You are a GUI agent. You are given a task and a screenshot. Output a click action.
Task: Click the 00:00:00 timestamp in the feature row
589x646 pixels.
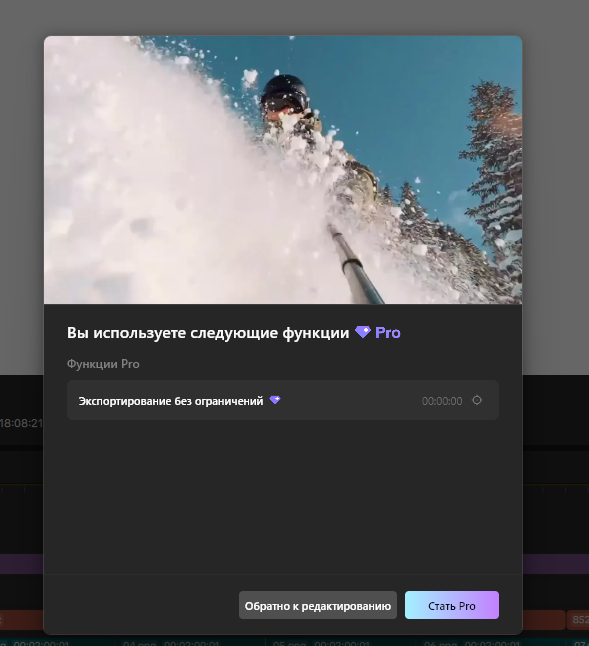coord(442,401)
